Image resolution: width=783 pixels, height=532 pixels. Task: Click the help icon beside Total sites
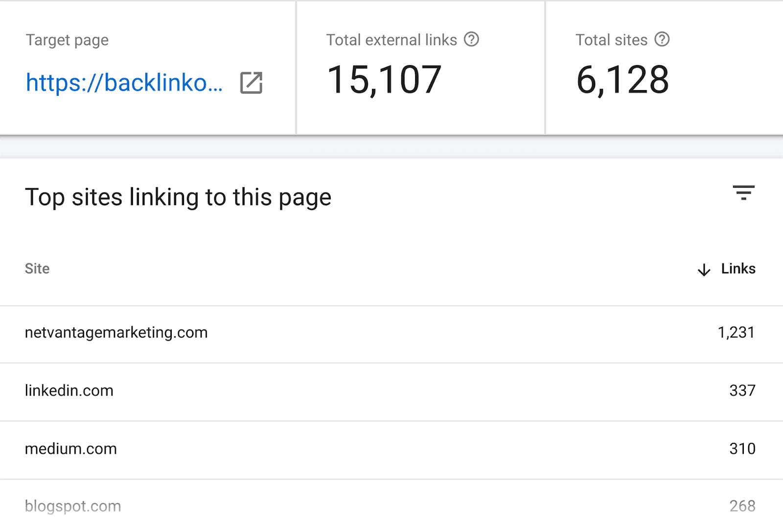662,40
